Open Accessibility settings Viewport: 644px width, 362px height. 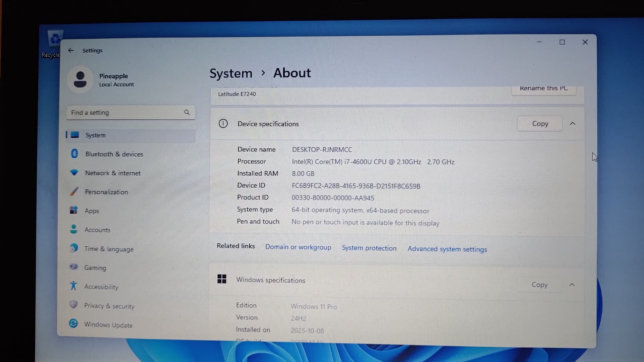[101, 287]
